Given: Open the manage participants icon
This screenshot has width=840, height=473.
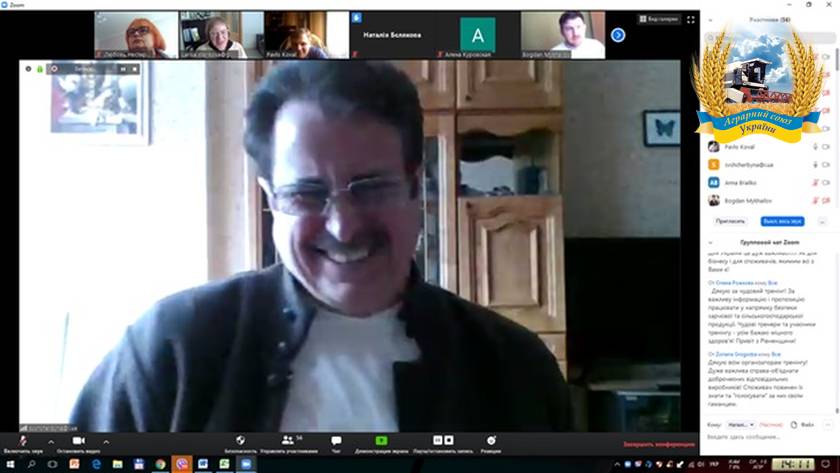Looking at the screenshot, I should (x=288, y=440).
